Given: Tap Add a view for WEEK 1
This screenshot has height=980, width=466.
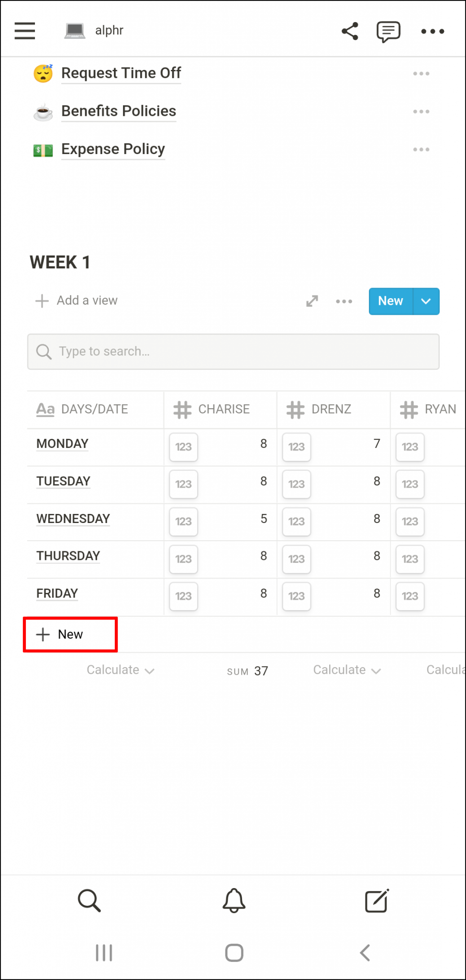Looking at the screenshot, I should point(76,301).
